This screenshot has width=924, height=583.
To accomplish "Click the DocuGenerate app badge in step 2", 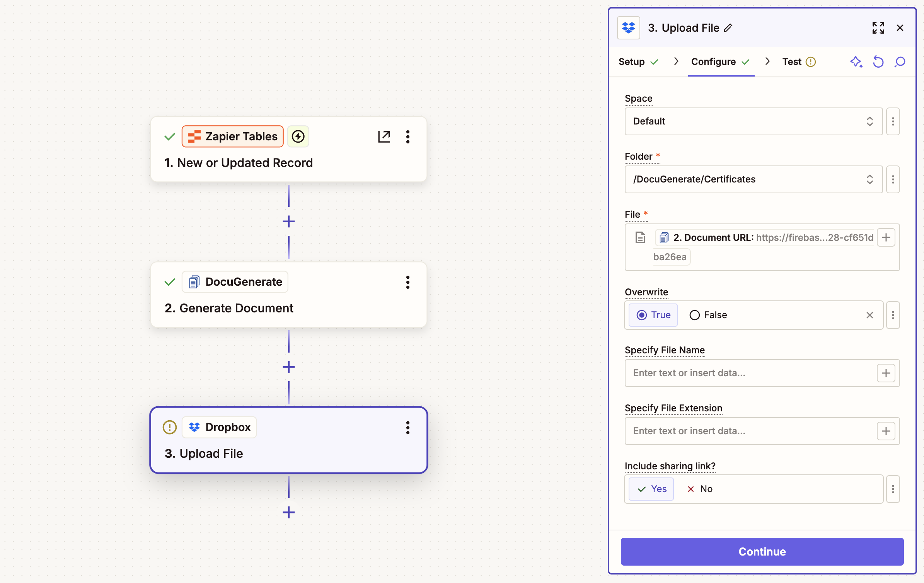I will 235,282.
